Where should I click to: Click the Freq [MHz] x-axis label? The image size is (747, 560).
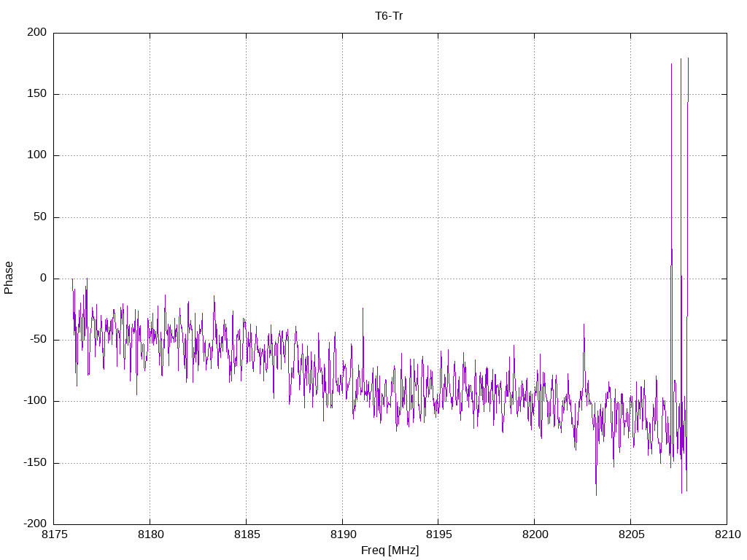coord(390,551)
